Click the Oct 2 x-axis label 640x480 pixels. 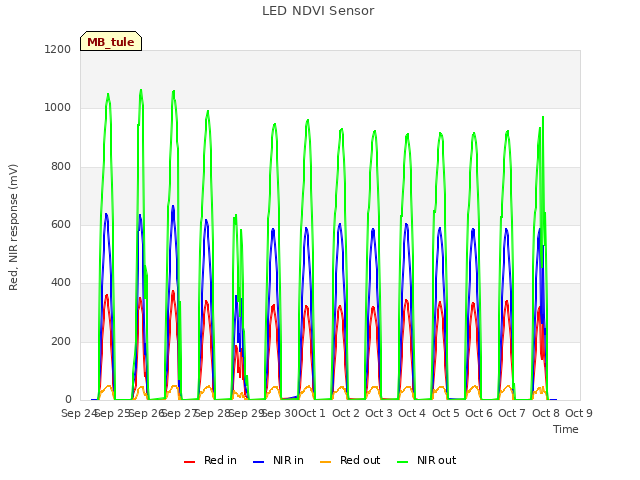pyautogui.click(x=346, y=413)
